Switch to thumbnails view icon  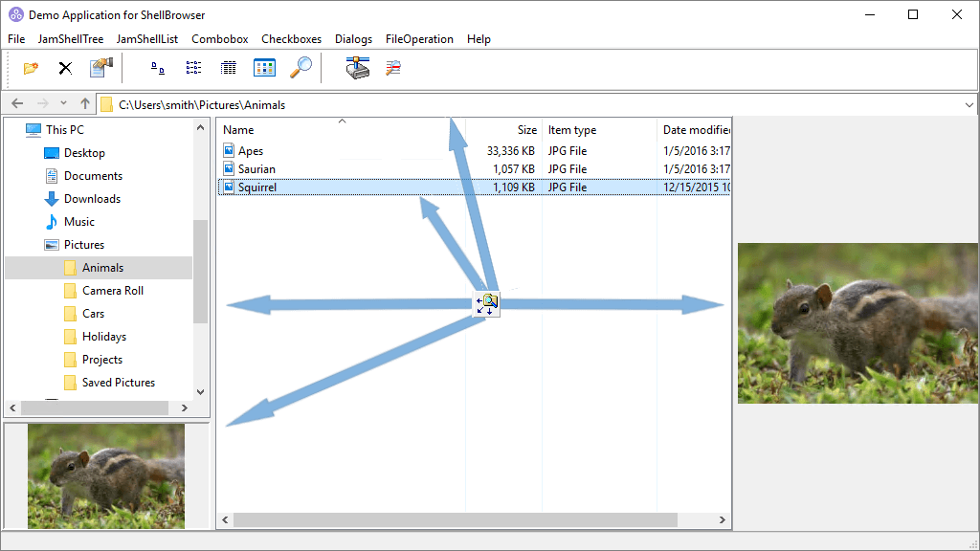pos(263,67)
